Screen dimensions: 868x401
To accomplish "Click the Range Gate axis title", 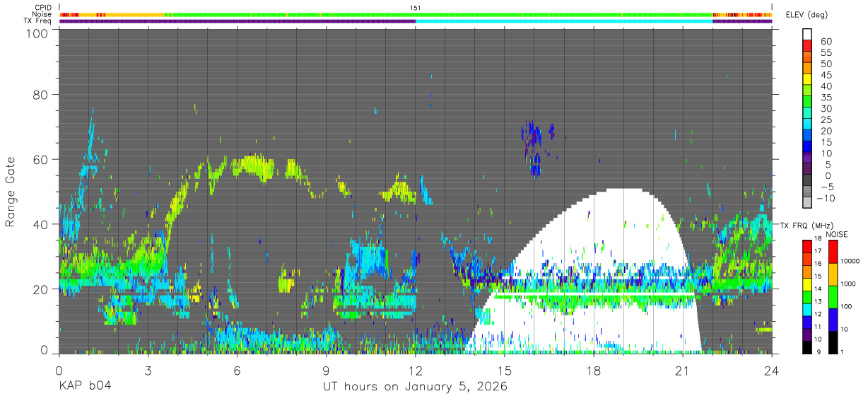I will (x=11, y=192).
